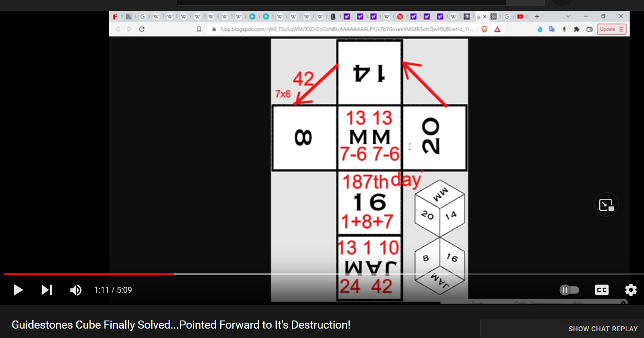Screen dimensions: 644x338
Task: Click the bookmark icon beside address bar
Action: pos(199,29)
